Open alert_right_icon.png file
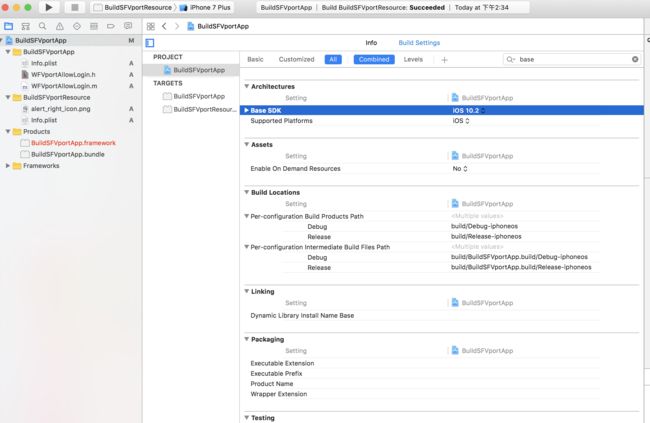The width and height of the screenshot is (650, 423). click(60, 109)
